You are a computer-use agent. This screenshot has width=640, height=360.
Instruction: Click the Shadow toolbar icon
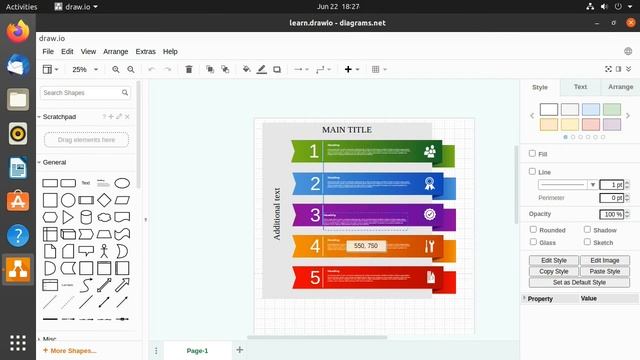pos(277,69)
